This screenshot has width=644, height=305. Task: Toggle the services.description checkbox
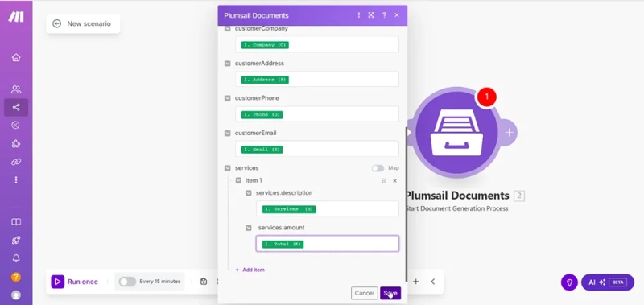click(249, 193)
